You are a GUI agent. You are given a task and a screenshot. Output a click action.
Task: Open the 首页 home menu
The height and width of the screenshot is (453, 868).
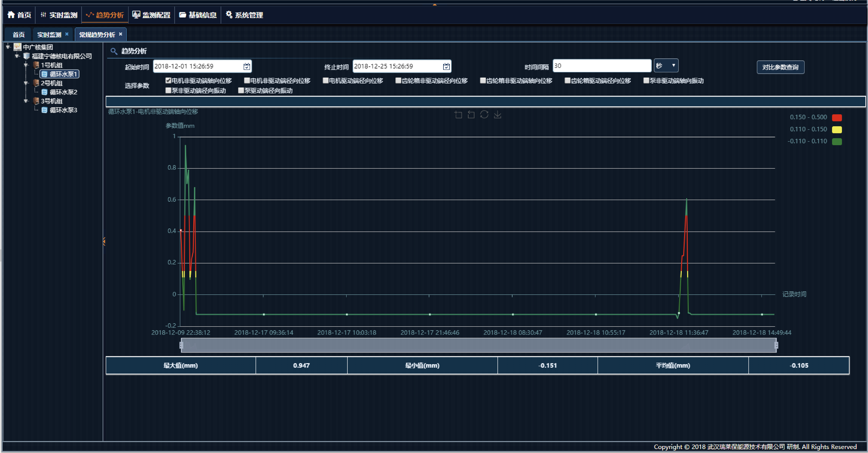point(19,15)
